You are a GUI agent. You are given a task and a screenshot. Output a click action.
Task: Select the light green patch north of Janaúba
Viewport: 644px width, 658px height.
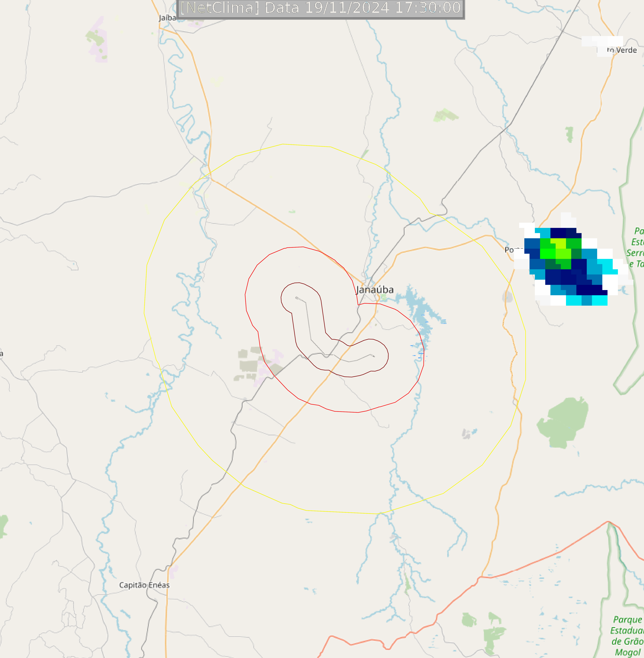coord(445,115)
